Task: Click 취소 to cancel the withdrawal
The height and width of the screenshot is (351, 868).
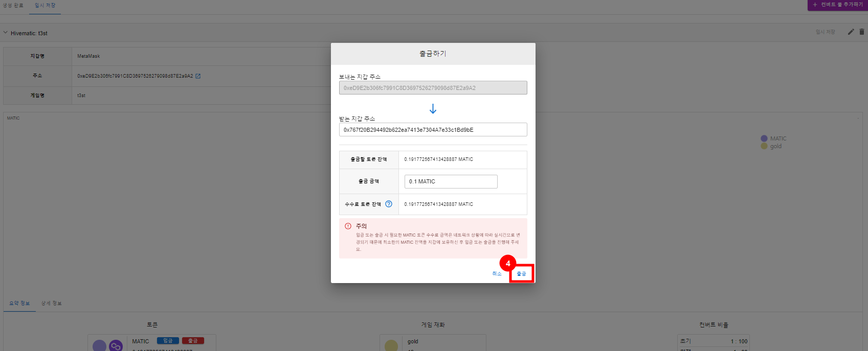Action: pyautogui.click(x=497, y=274)
